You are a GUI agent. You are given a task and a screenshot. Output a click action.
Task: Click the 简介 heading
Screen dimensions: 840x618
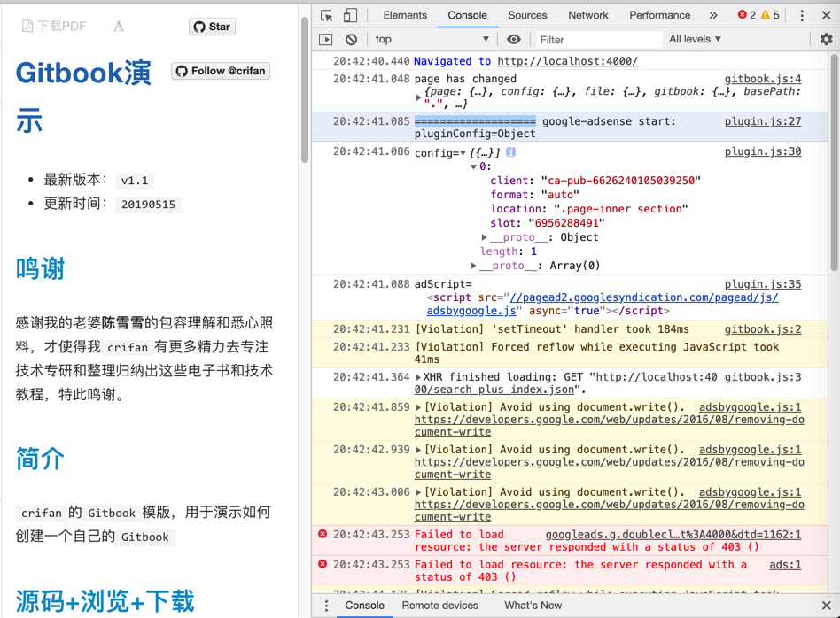(40, 459)
